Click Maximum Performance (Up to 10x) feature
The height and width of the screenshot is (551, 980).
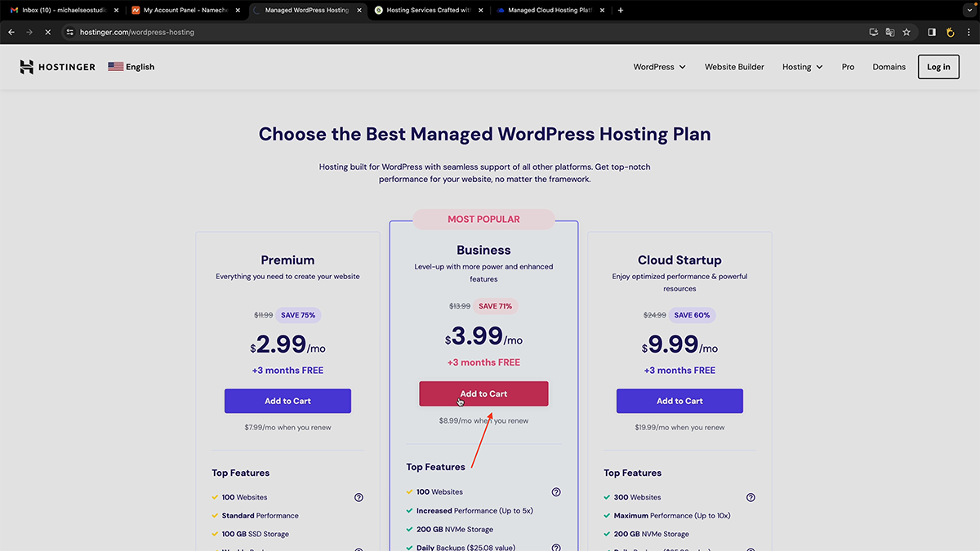tap(674, 516)
